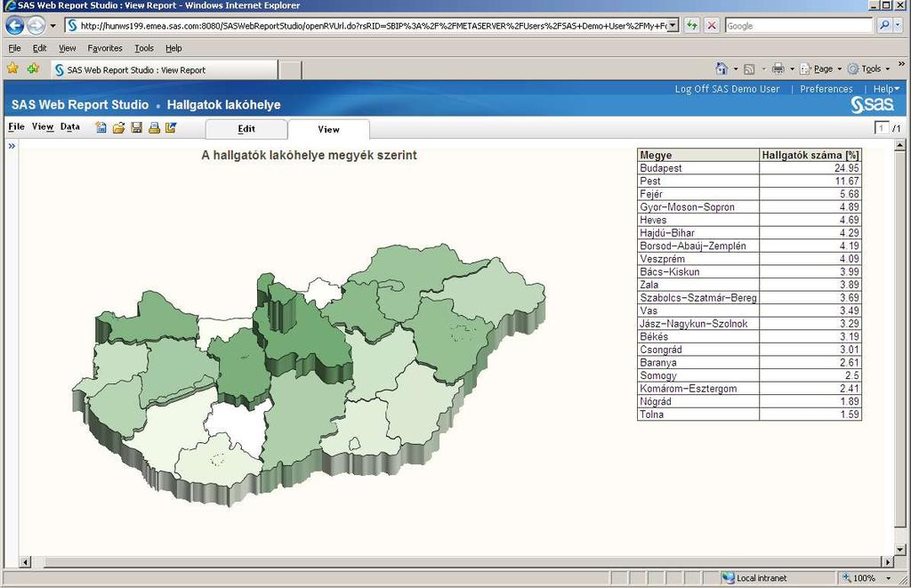The image size is (911, 588).
Task: Click the down arrow of vertical scrollbar
Action: coord(900,549)
